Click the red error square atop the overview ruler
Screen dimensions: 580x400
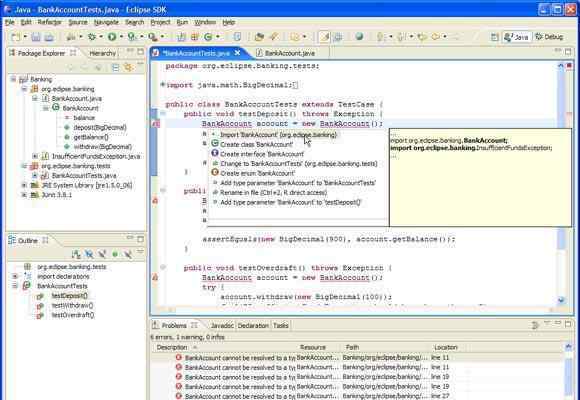tap(569, 66)
